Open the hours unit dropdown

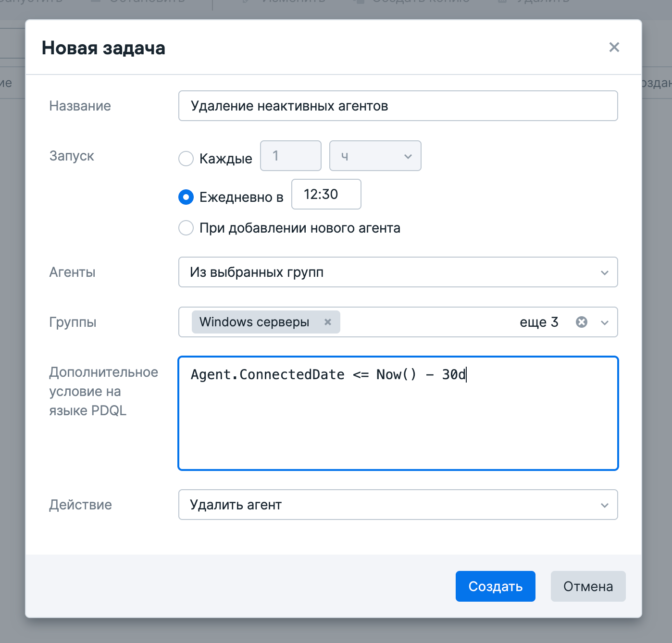[x=375, y=156]
